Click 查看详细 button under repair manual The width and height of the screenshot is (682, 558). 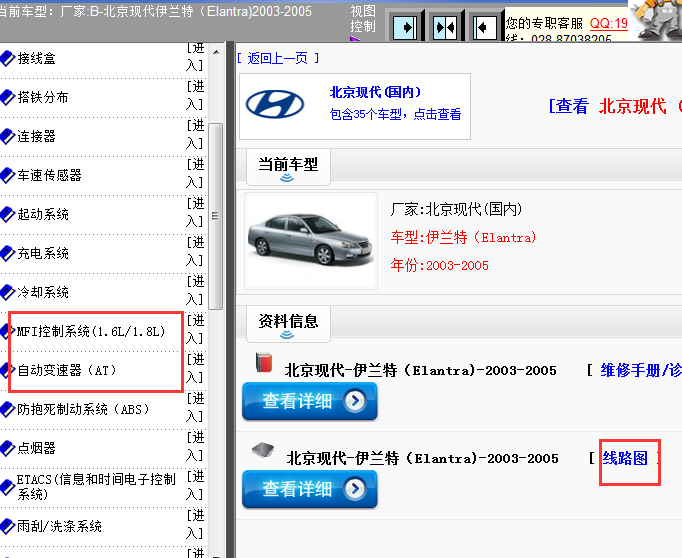[x=310, y=401]
